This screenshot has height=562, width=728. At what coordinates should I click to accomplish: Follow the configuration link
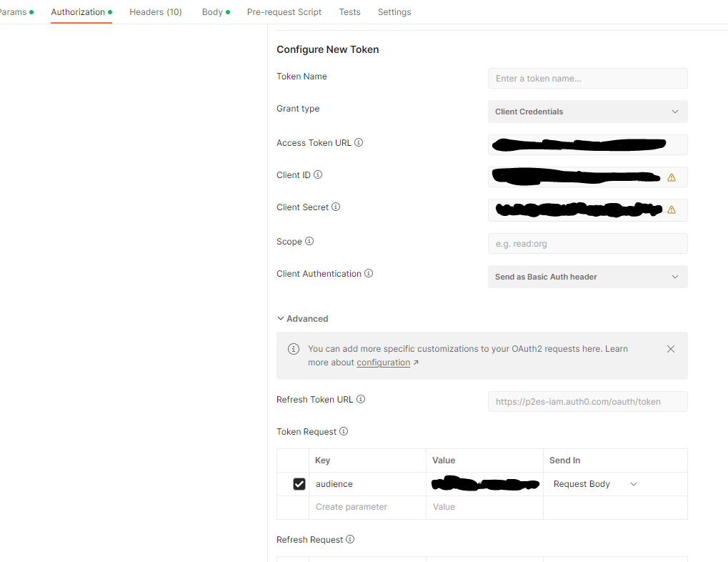point(384,362)
